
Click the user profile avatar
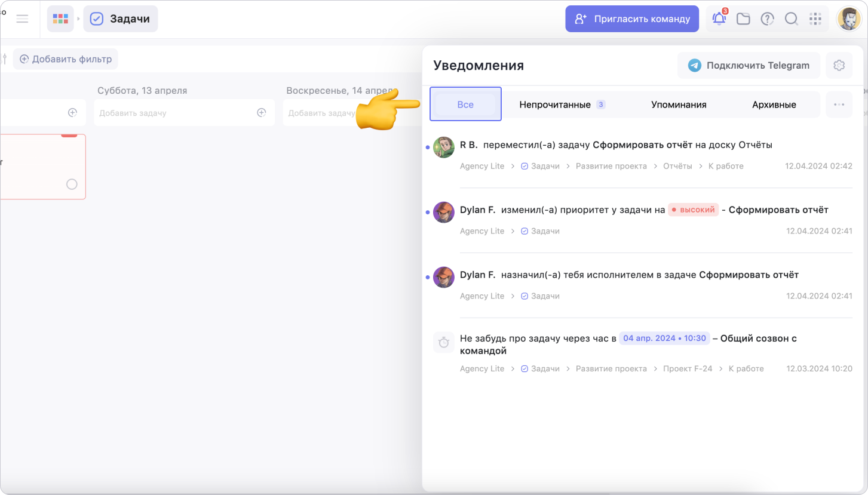pos(848,19)
